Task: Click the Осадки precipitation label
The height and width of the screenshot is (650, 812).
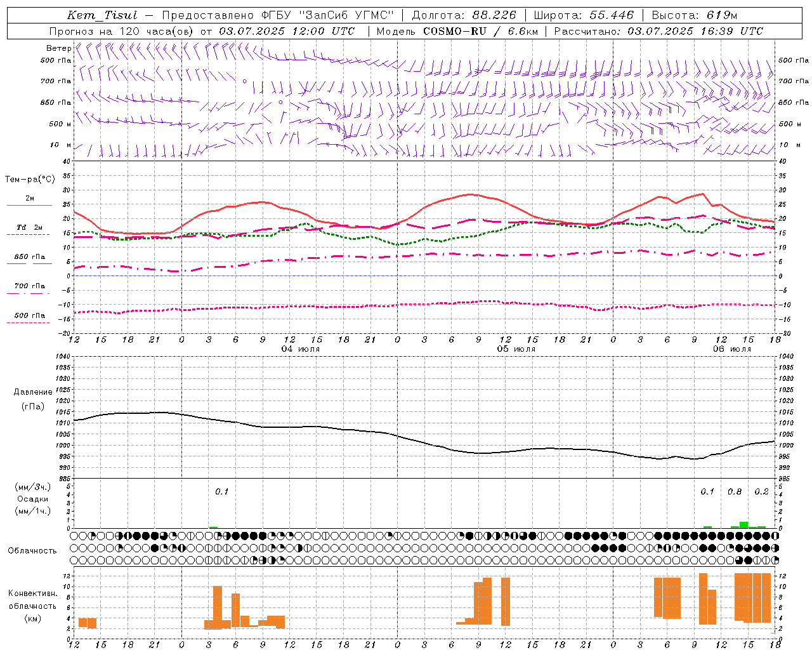Action: pyautogui.click(x=33, y=499)
